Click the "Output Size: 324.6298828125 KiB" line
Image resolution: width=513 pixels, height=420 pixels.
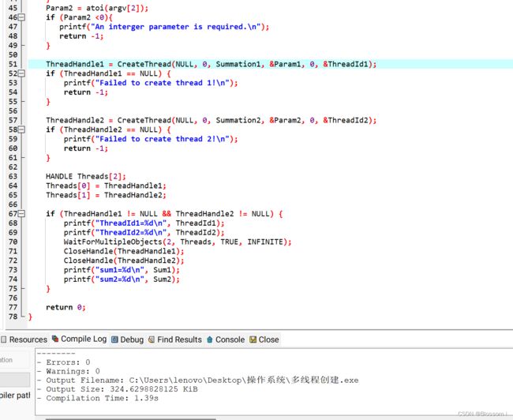pyautogui.click(x=117, y=389)
